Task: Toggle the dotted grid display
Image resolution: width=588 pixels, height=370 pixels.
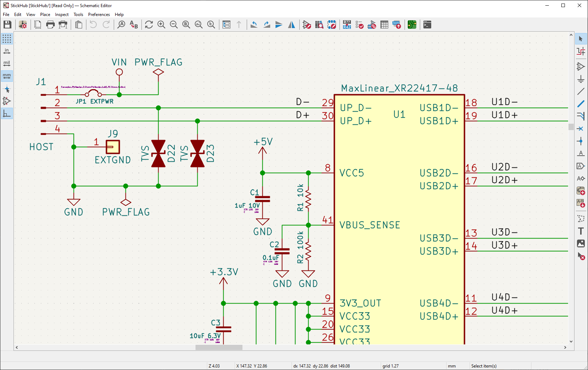Action: click(7, 39)
